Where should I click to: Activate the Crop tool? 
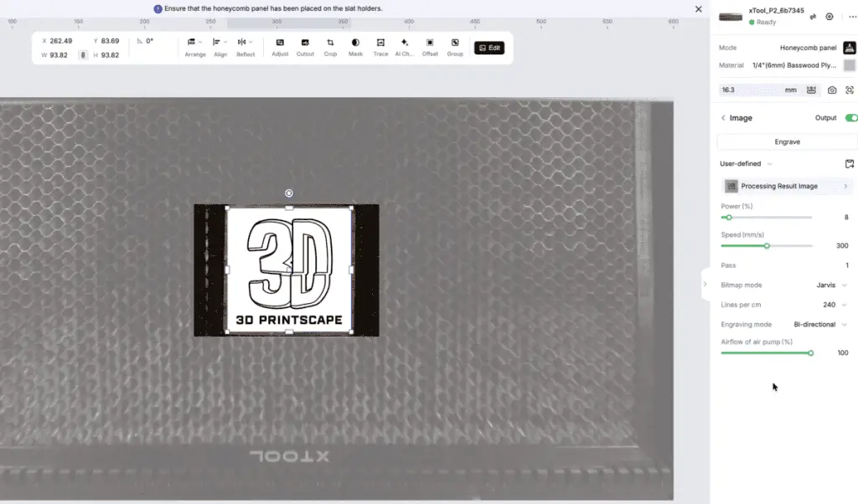(x=330, y=48)
